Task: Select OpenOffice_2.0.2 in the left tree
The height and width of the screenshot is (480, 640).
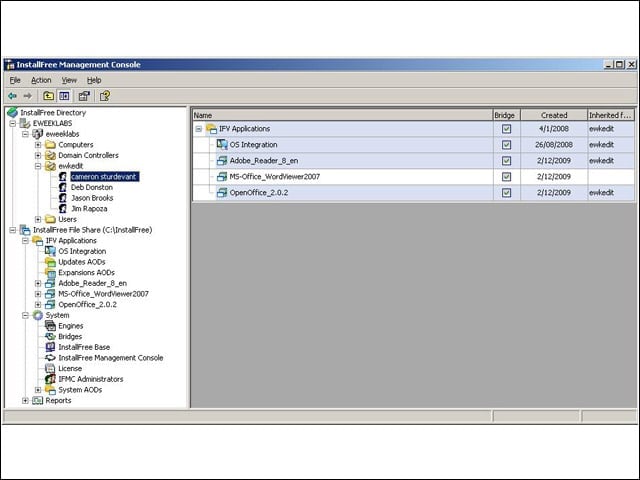Action: click(87, 304)
